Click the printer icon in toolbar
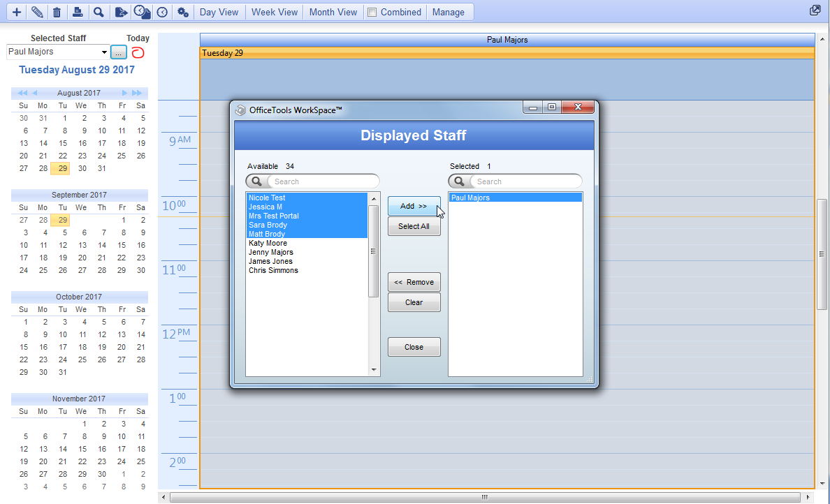Image resolution: width=830 pixels, height=504 pixels. [x=78, y=12]
